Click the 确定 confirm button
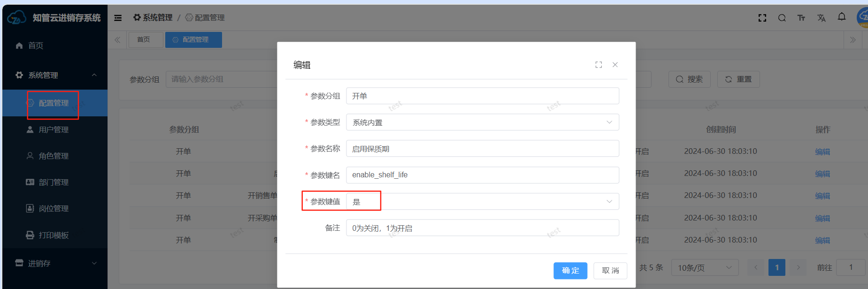 570,271
